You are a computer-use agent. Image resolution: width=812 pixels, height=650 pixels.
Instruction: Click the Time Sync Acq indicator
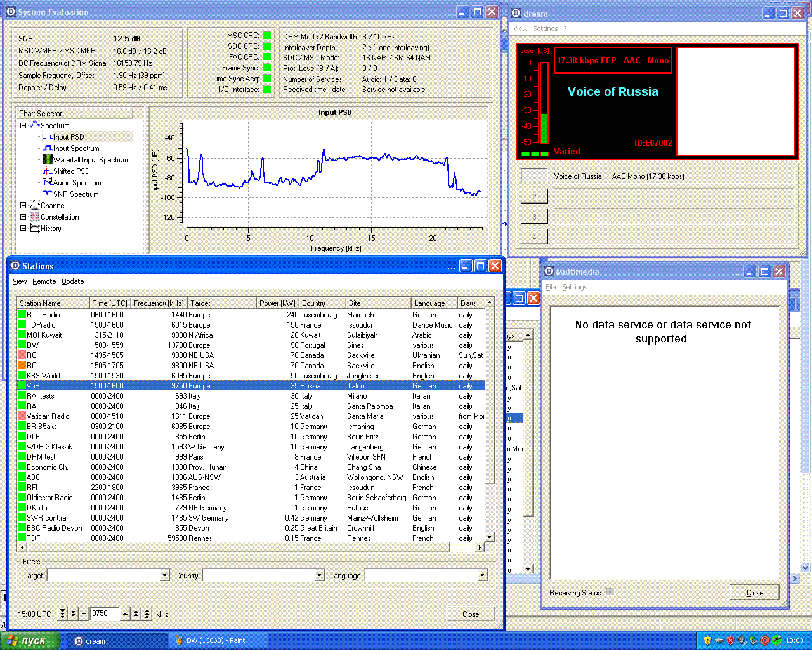(267, 79)
